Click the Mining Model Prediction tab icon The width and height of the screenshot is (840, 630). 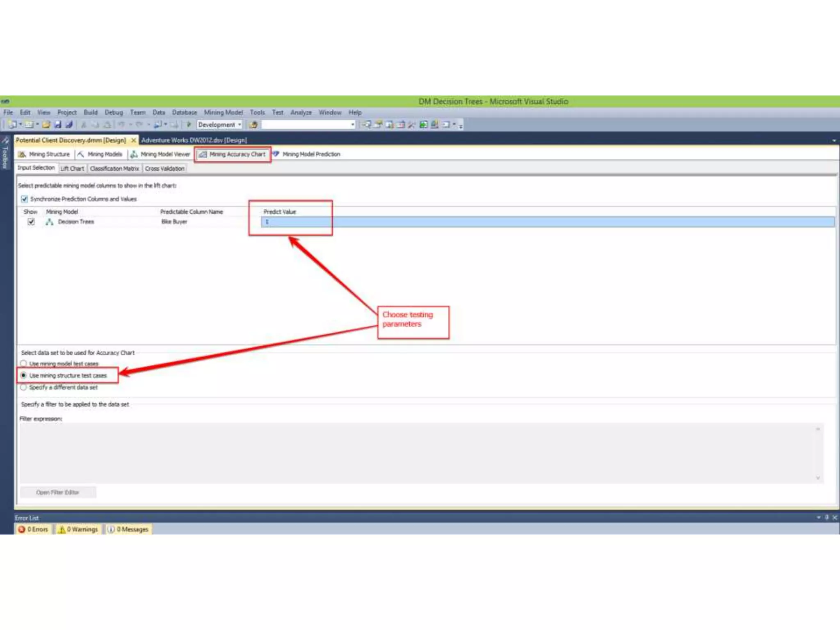point(276,154)
